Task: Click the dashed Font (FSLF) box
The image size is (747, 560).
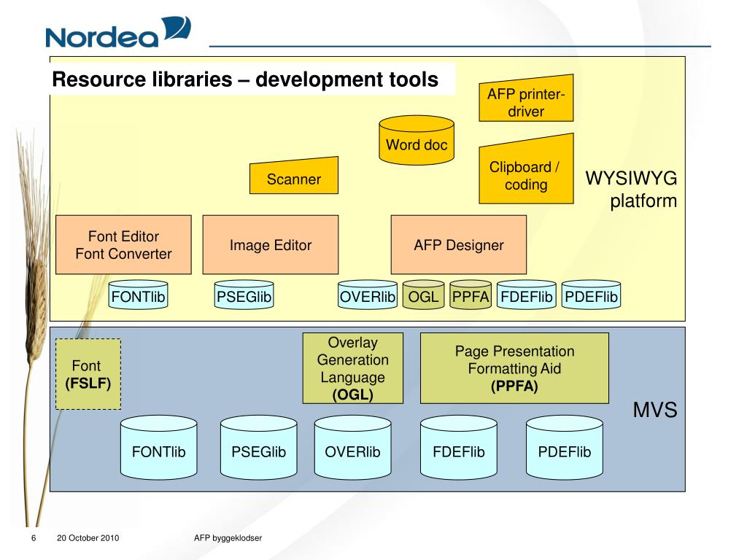Action: (88, 374)
